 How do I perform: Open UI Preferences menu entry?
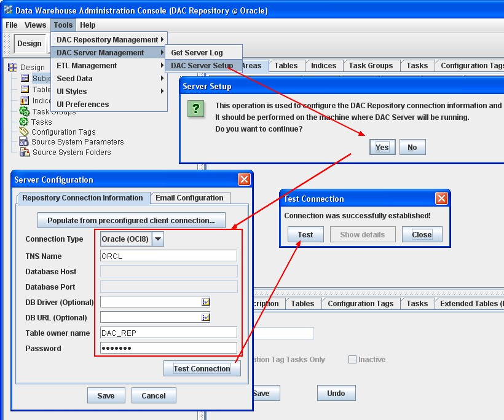coord(109,104)
